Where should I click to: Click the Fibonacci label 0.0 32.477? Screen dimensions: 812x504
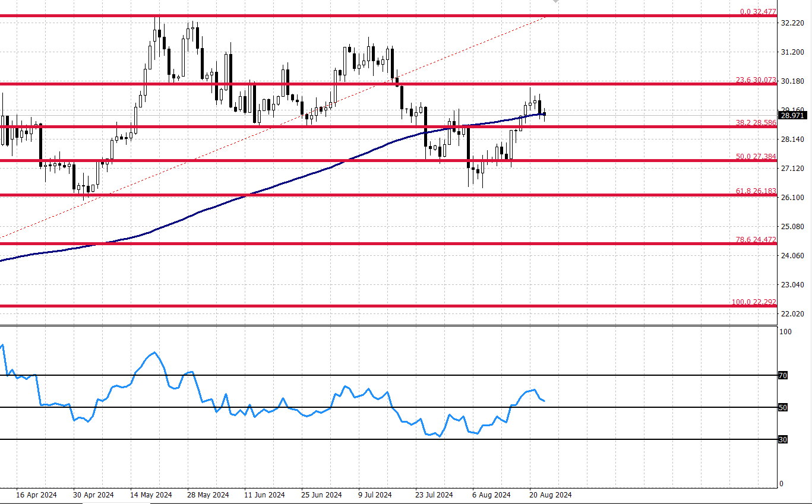758,11
